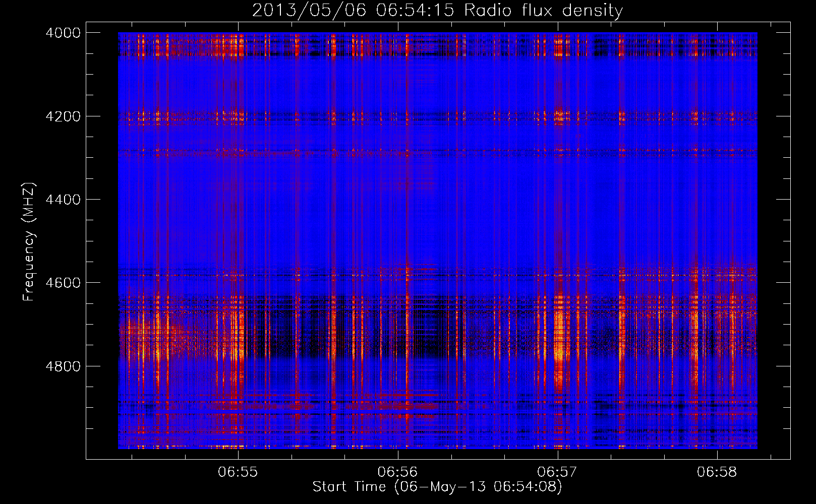
Task: Click the 4200 frequency tick label
Action: tap(63, 116)
